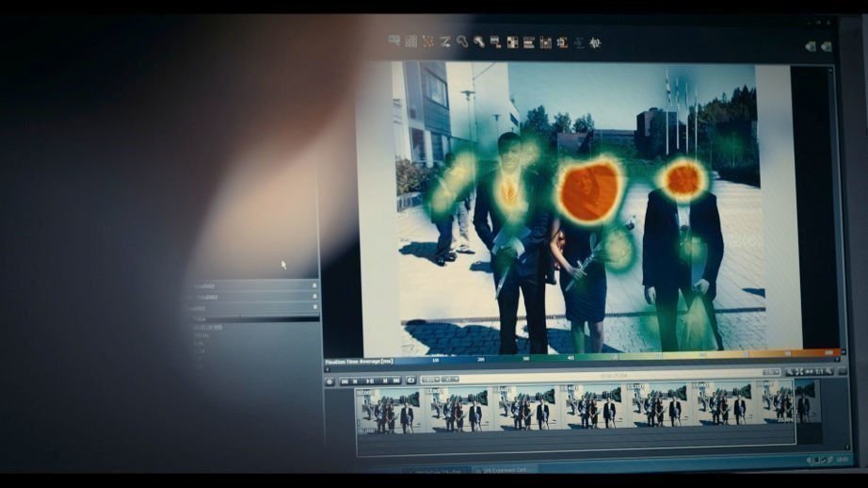This screenshot has width=868, height=488.
Task: Collapse the top row in the left list panel
Action: tap(314, 285)
